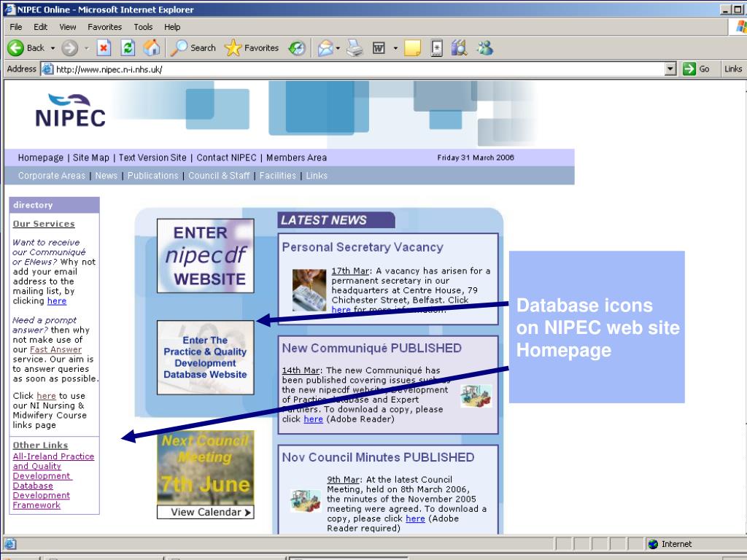Open the Messenger people icon
747x560 pixels.
point(485,47)
